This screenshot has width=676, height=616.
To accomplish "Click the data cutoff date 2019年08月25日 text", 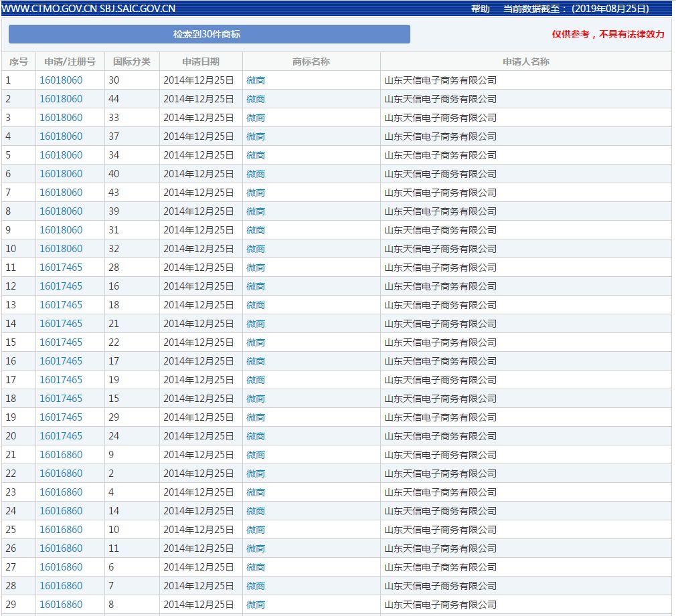I will 610,9.
